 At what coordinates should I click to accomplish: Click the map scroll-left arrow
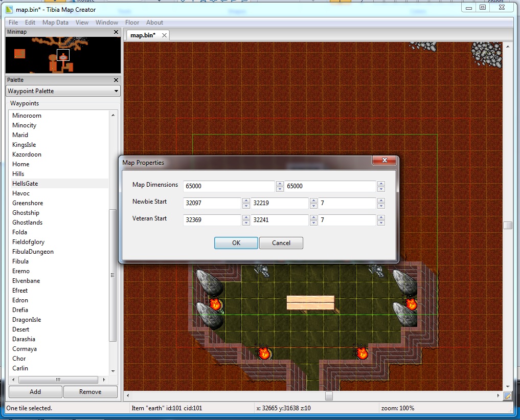click(128, 396)
